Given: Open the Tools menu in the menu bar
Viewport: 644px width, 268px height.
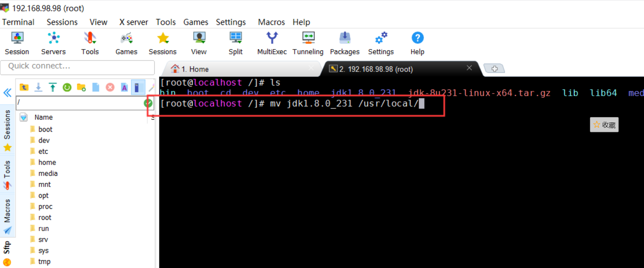Looking at the screenshot, I should pos(166,22).
